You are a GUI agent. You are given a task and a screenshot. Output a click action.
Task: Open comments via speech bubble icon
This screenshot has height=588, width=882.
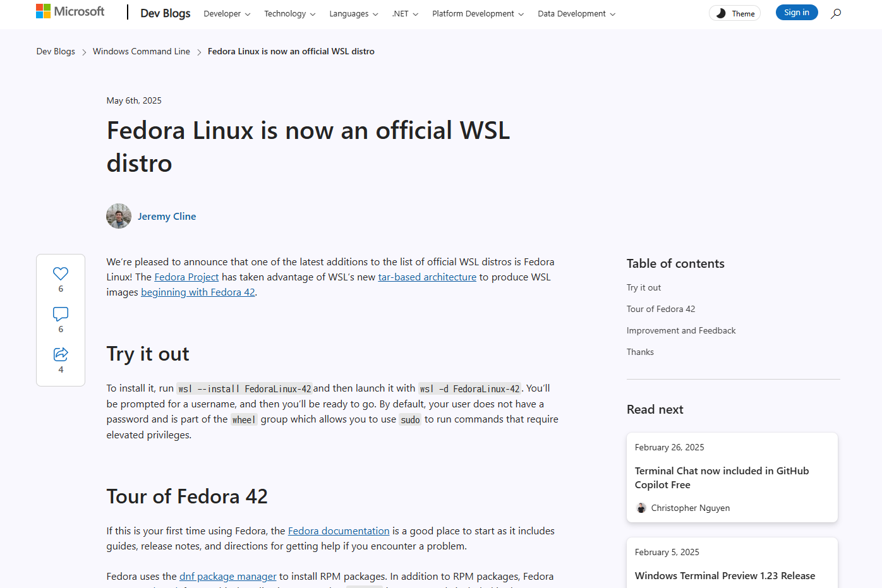pos(61,314)
